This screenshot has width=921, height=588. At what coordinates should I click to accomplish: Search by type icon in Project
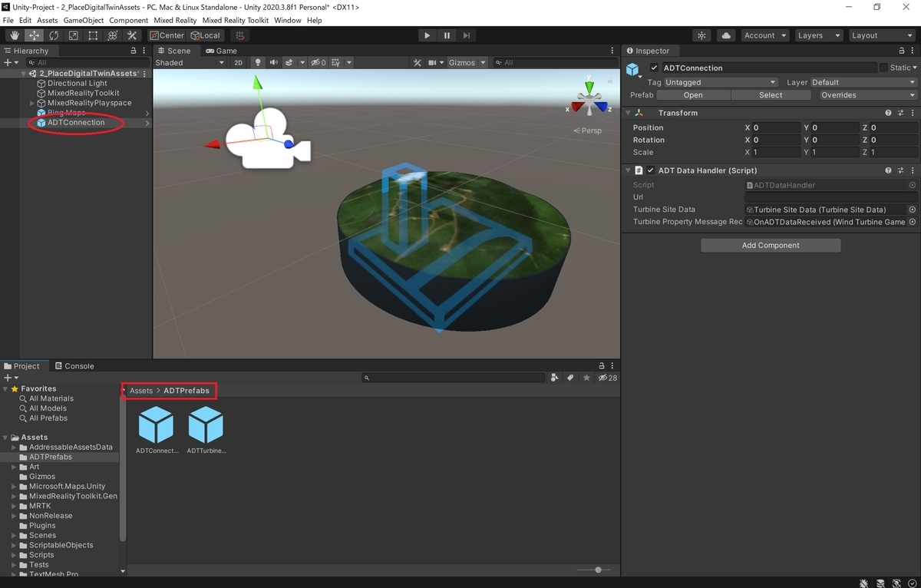554,378
